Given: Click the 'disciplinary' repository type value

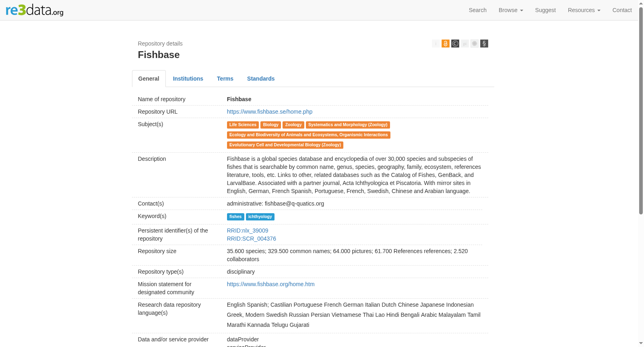Looking at the screenshot, I should [x=241, y=272].
